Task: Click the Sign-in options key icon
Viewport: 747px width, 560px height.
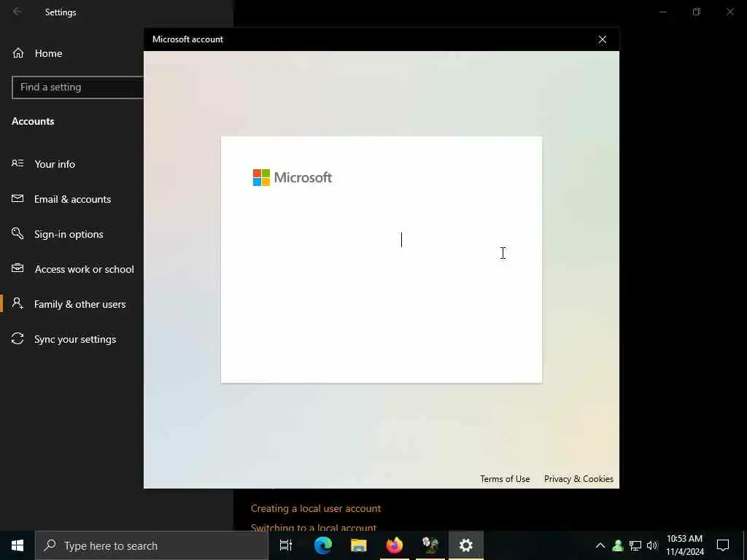Action: tap(18, 233)
